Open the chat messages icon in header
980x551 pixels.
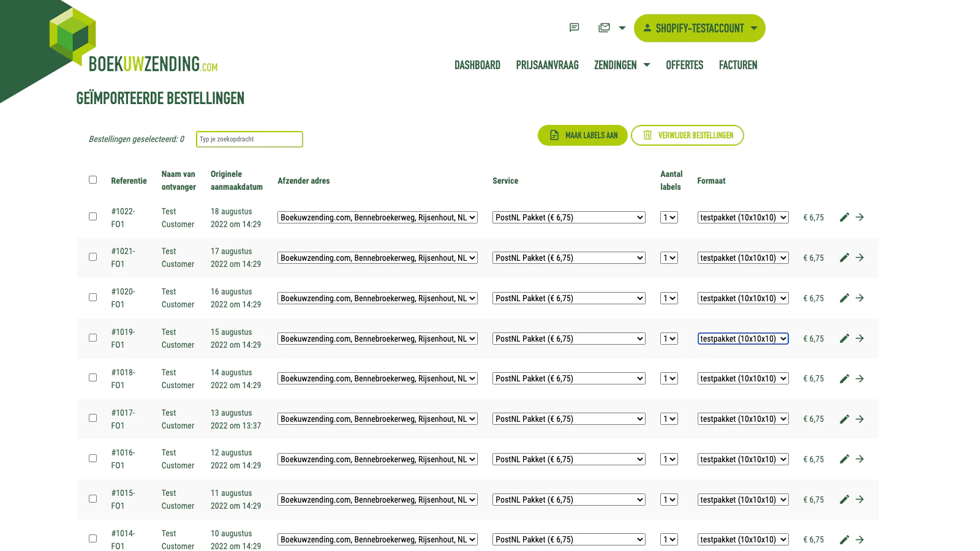pyautogui.click(x=574, y=28)
